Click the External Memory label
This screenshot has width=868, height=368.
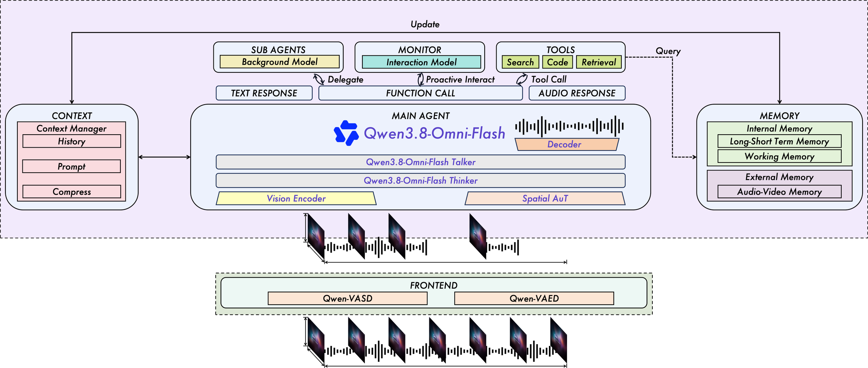(x=779, y=177)
